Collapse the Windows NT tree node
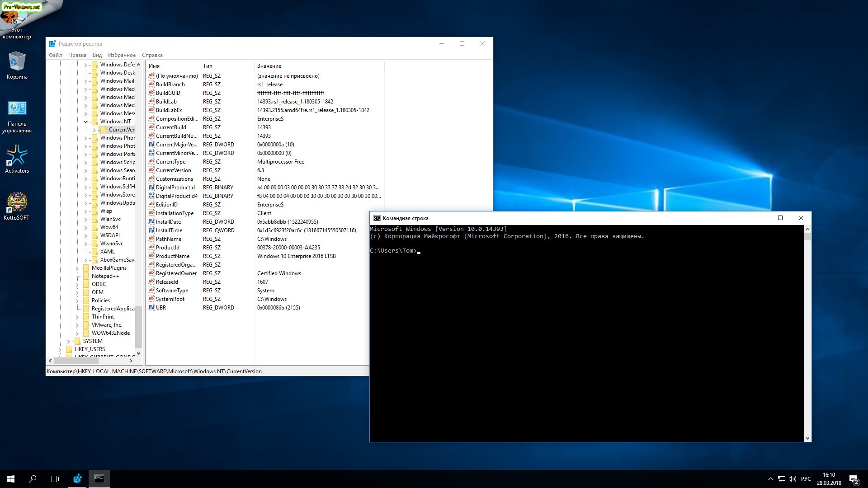Viewport: 868px width, 488px height. point(85,122)
